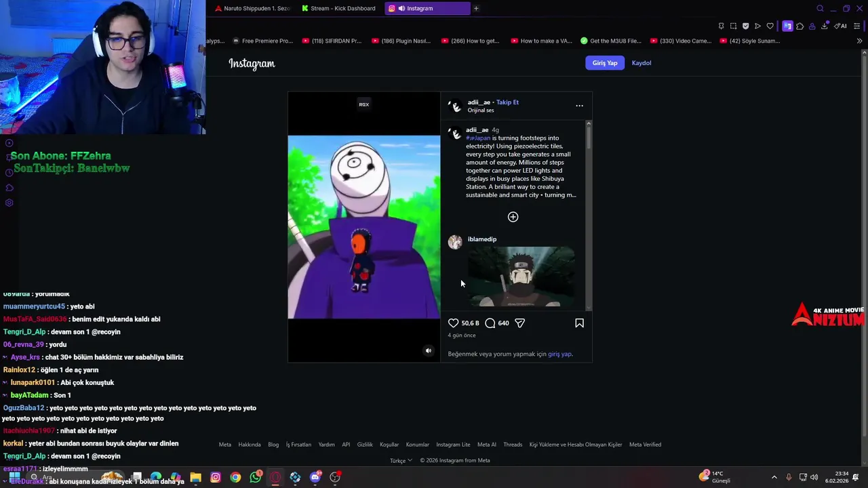
Task: Open the weather widget 14°C Güneşli
Action: (715, 477)
